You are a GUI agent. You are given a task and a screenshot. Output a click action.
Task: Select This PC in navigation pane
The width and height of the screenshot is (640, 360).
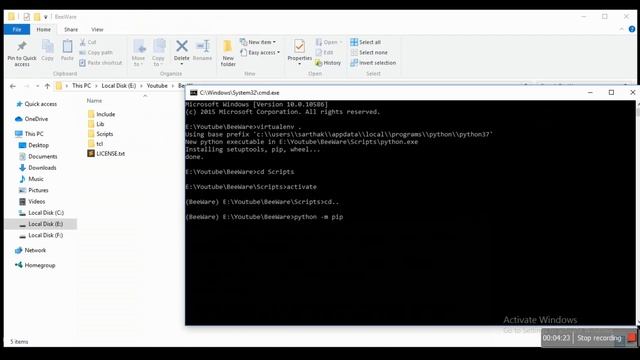[x=33, y=134]
